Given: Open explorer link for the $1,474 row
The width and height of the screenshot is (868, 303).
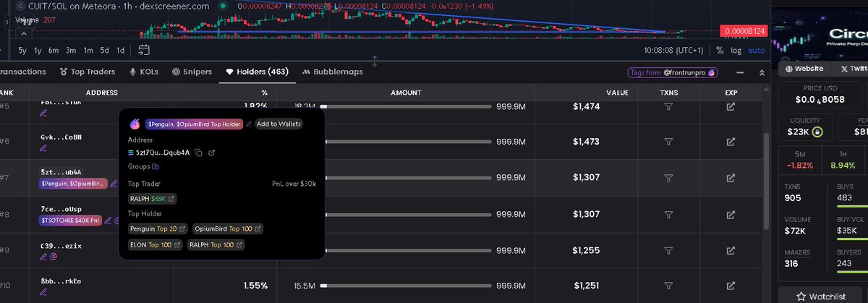Looking at the screenshot, I should click(x=731, y=106).
